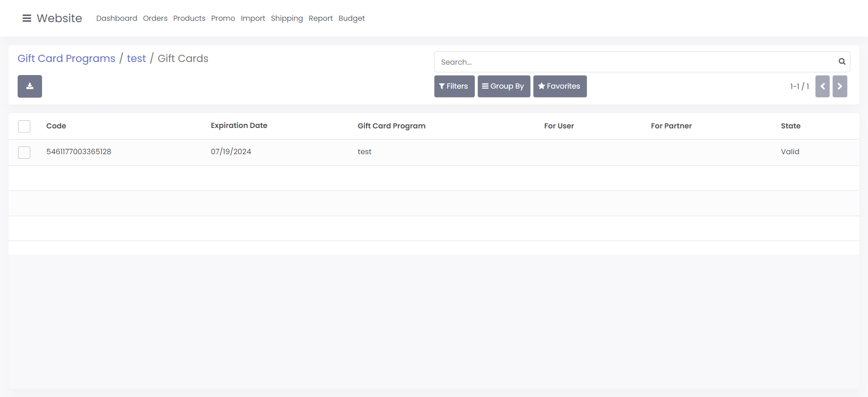
Task: Open the Shipping menu
Action: point(287,18)
